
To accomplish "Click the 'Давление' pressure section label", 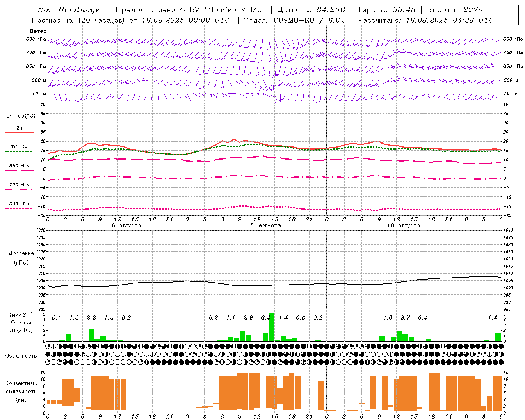I will (x=21, y=253).
